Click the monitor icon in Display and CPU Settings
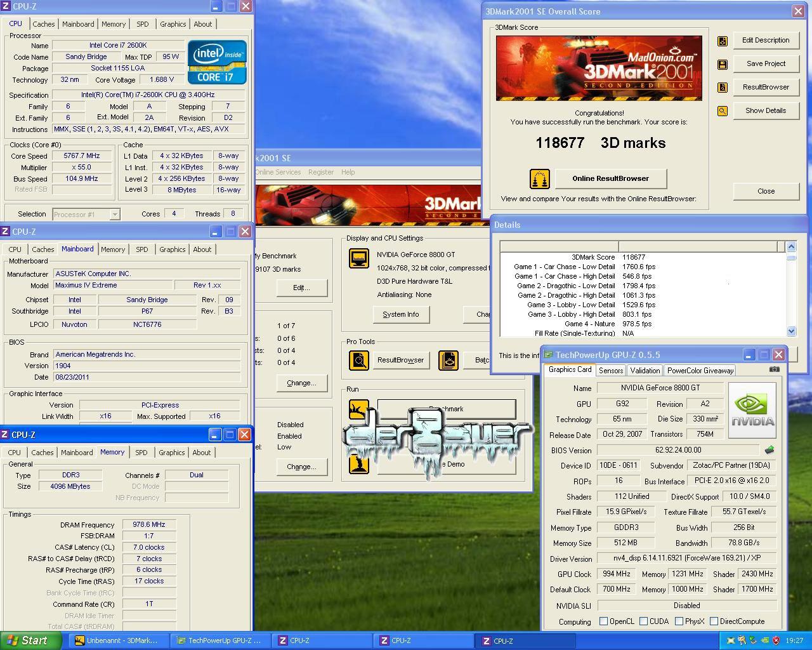 (359, 258)
